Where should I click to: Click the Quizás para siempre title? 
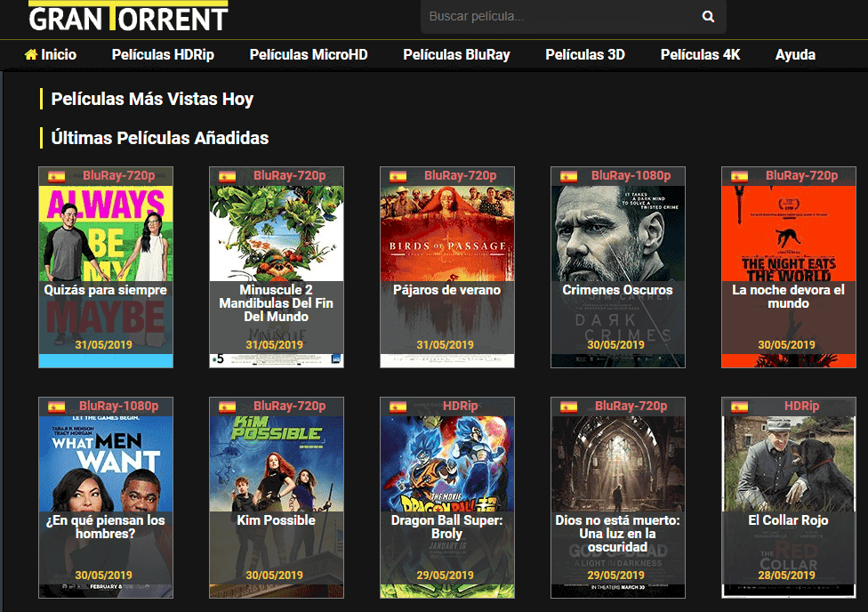[x=105, y=290]
